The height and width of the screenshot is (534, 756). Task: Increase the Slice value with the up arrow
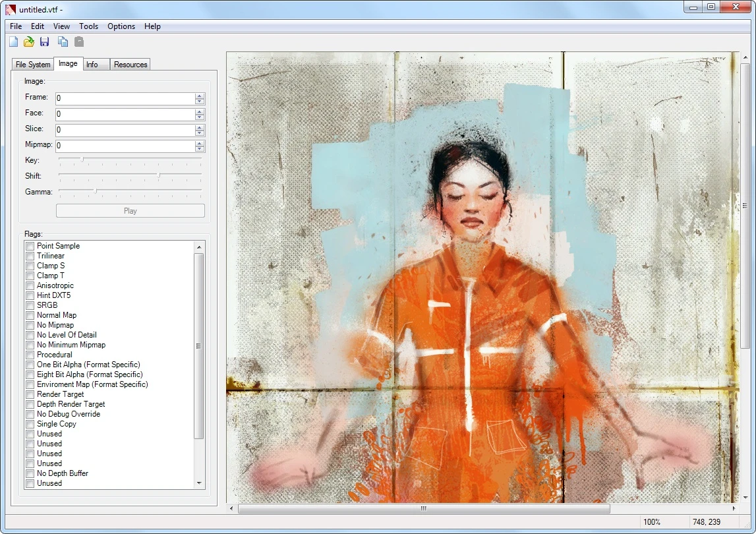200,127
